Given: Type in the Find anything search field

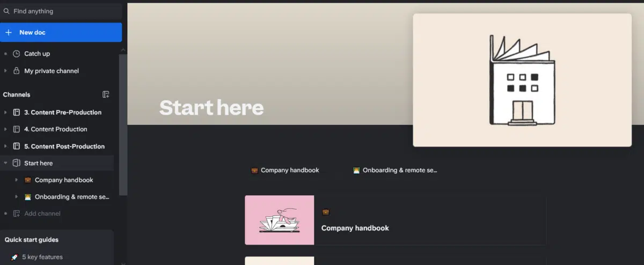Looking at the screenshot, I should (x=64, y=11).
